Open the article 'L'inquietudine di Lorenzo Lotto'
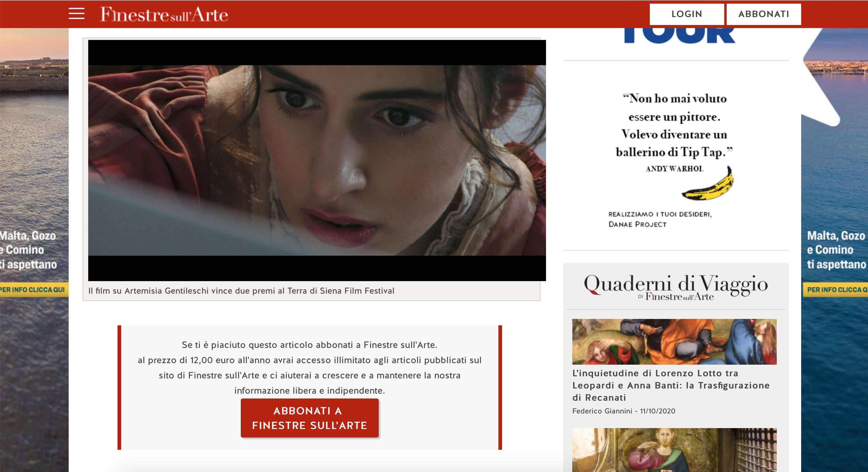The height and width of the screenshot is (472, 868). click(671, 385)
